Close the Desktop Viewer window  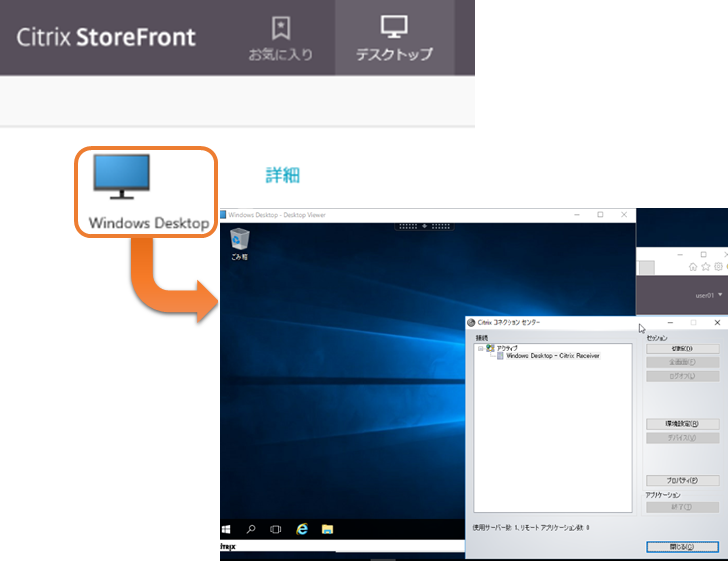click(624, 215)
